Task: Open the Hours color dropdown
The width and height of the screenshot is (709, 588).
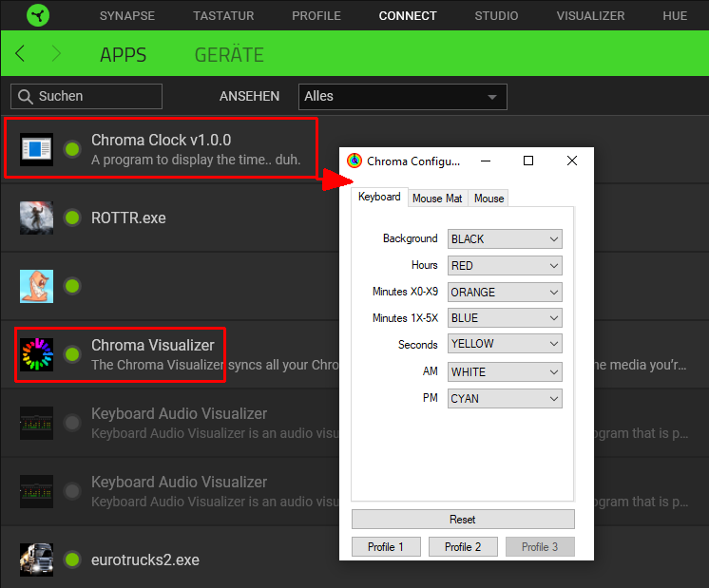Action: (505, 266)
